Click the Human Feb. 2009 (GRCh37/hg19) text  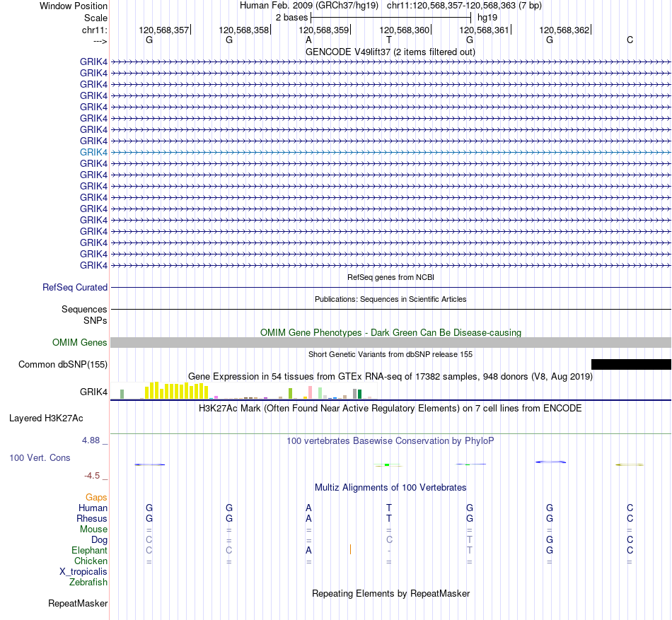[x=309, y=6]
